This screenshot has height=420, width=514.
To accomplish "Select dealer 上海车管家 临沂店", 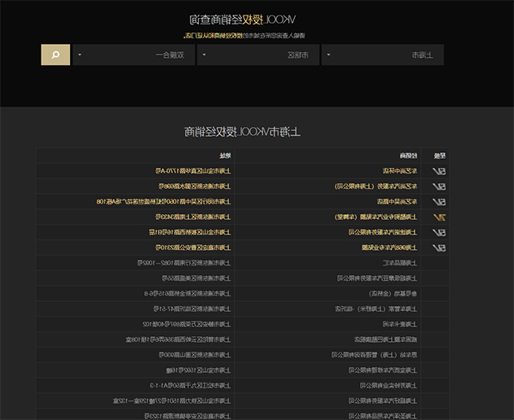I will pyautogui.click(x=376, y=309).
